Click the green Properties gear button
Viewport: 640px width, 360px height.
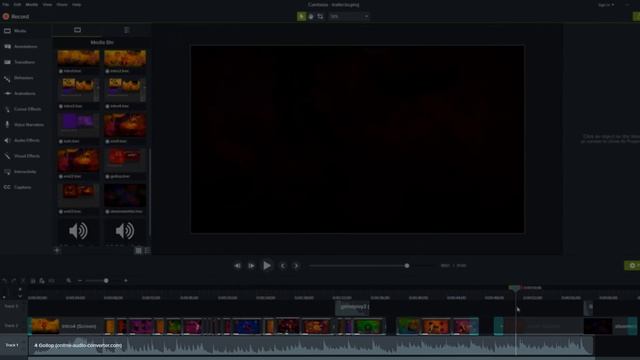point(632,266)
